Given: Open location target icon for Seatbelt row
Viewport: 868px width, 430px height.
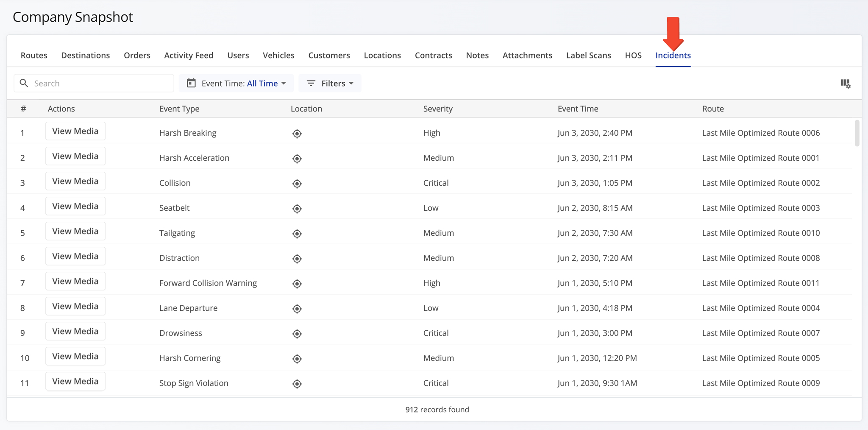Looking at the screenshot, I should 297,209.
